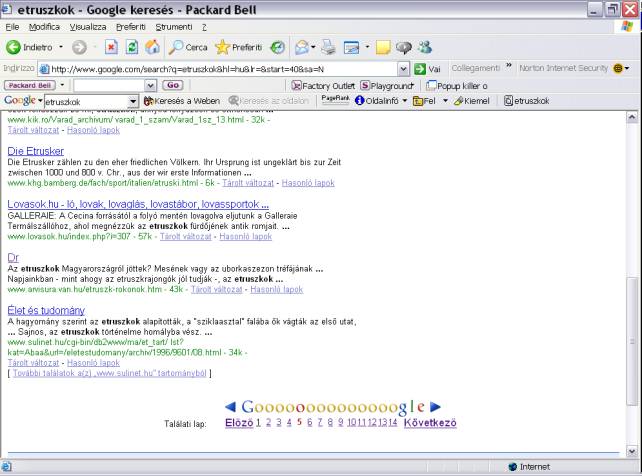Click the mail envelope icon

(x=302, y=47)
